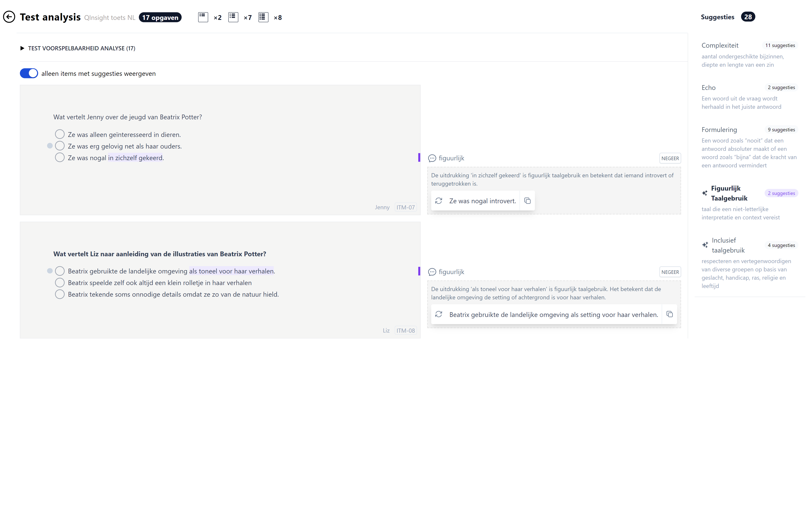Select the ×8 dense list icon

pos(263,17)
